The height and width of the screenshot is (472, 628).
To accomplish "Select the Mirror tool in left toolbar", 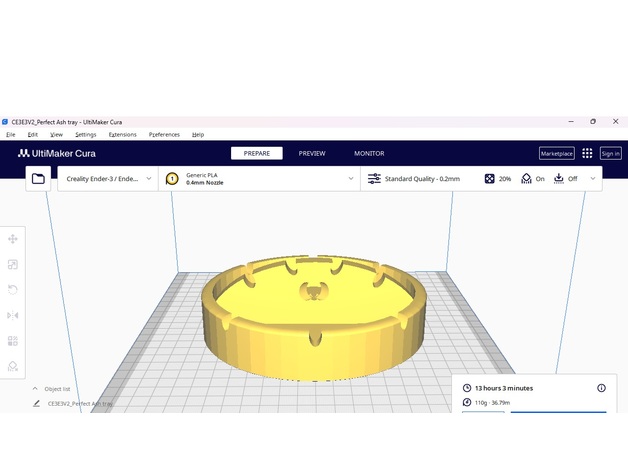I will 13,315.
